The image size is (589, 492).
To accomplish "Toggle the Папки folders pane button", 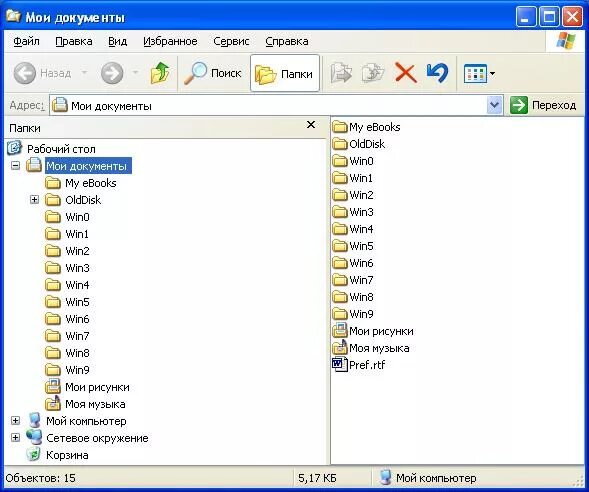I will (x=285, y=73).
